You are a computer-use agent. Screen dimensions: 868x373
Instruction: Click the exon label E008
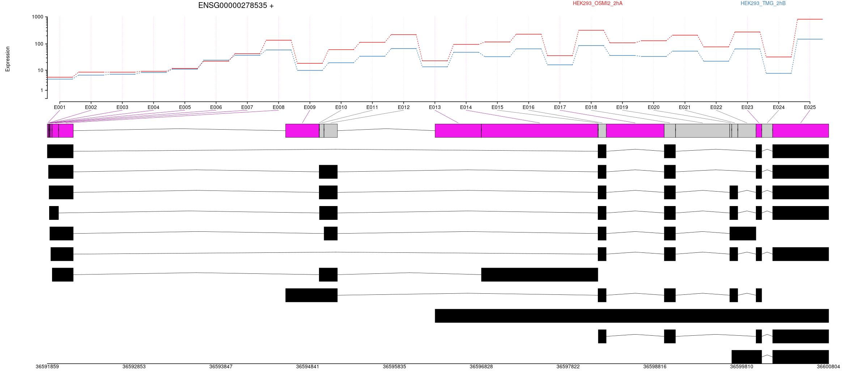click(278, 107)
